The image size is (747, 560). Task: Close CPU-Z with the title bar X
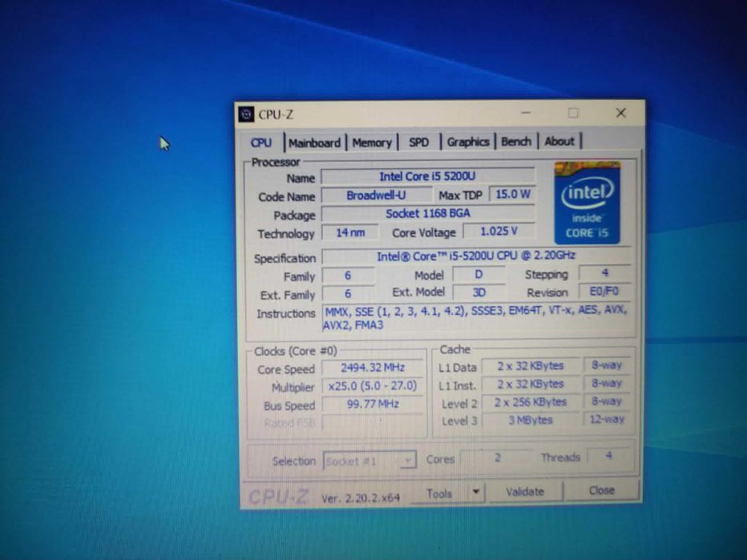tap(620, 113)
